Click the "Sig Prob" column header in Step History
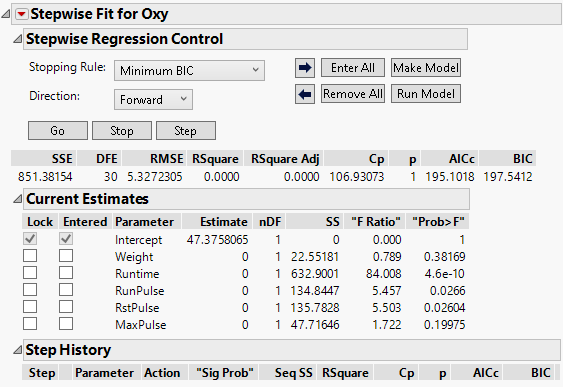The image size is (563, 387). (x=225, y=373)
